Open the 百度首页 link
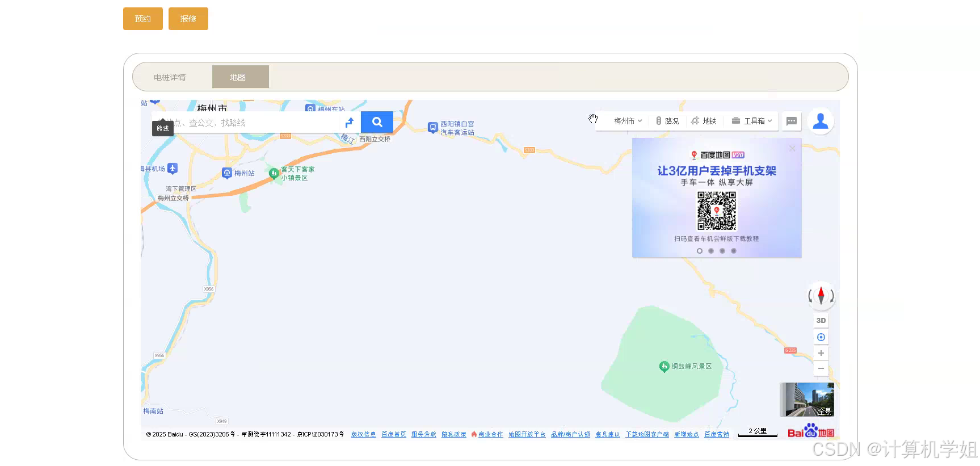Viewport: 980px width, 466px height. [394, 434]
